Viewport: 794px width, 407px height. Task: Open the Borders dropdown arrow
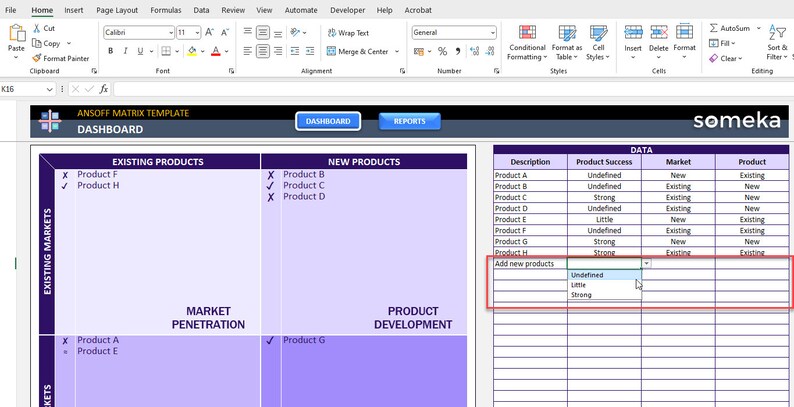(177, 51)
